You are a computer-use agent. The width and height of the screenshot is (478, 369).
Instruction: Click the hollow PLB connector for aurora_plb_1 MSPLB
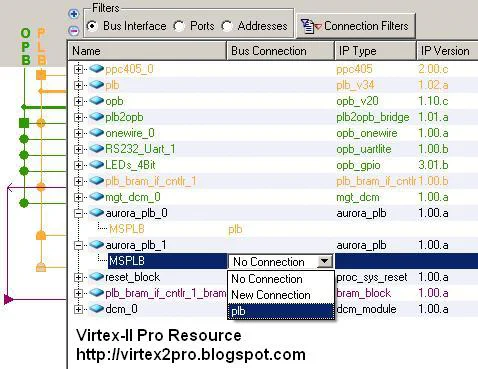click(41, 267)
